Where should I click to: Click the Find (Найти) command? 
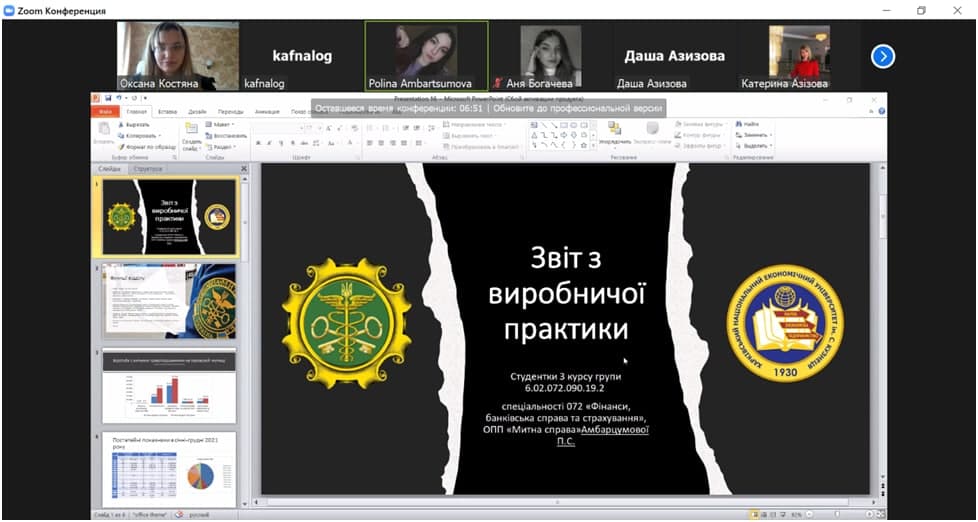coord(747,124)
